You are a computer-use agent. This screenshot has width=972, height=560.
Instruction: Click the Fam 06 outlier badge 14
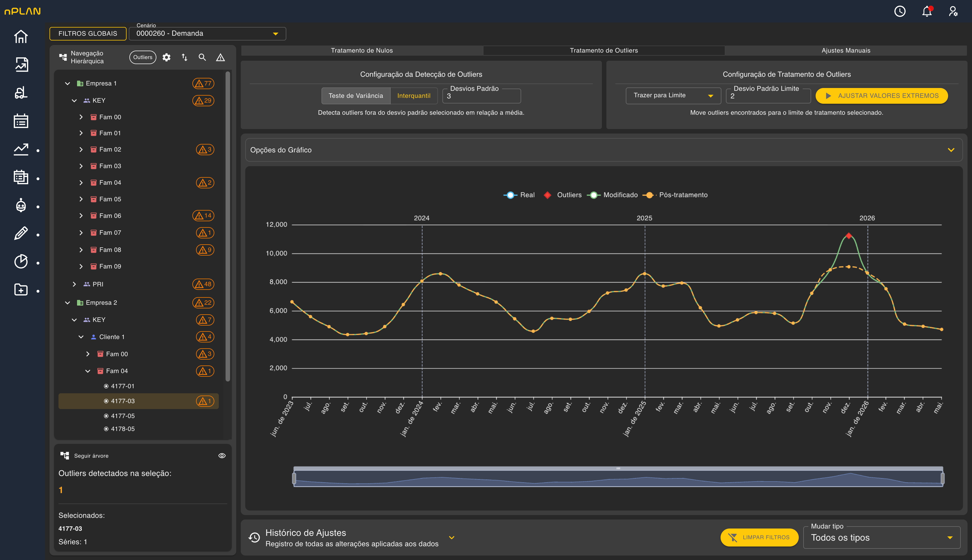tap(203, 216)
